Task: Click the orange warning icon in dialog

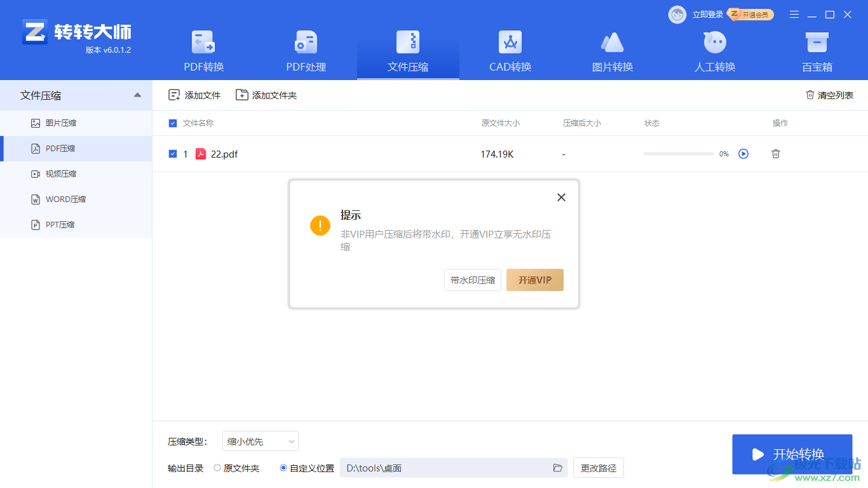Action: [320, 225]
